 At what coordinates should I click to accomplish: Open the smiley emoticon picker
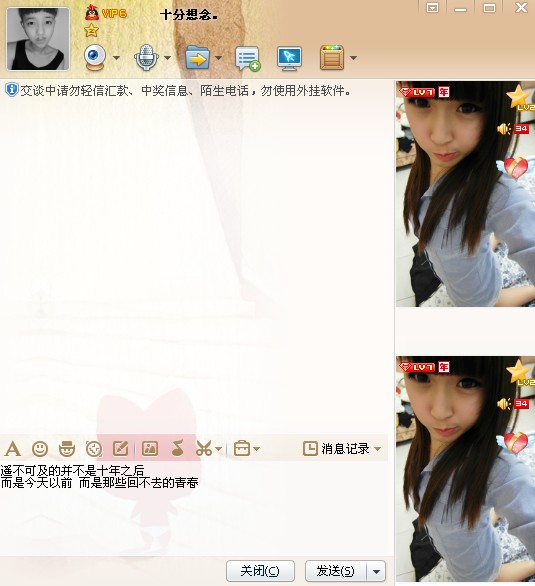[x=40, y=448]
